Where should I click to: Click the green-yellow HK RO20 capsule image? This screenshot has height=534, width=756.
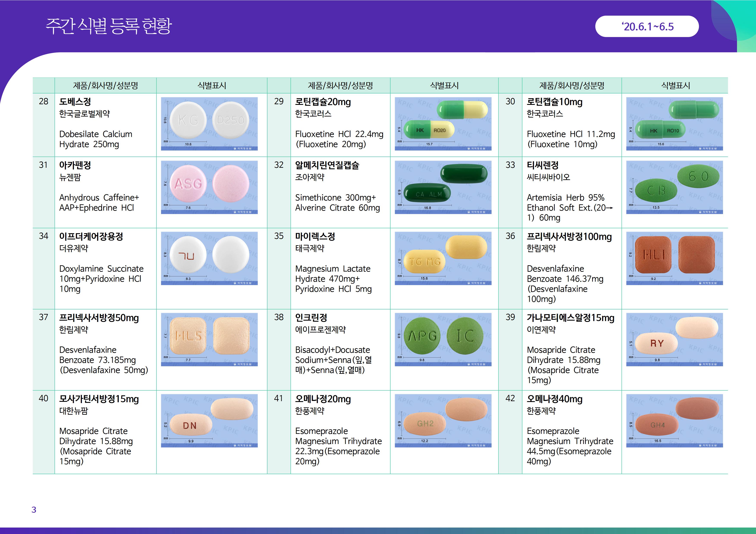click(x=443, y=123)
